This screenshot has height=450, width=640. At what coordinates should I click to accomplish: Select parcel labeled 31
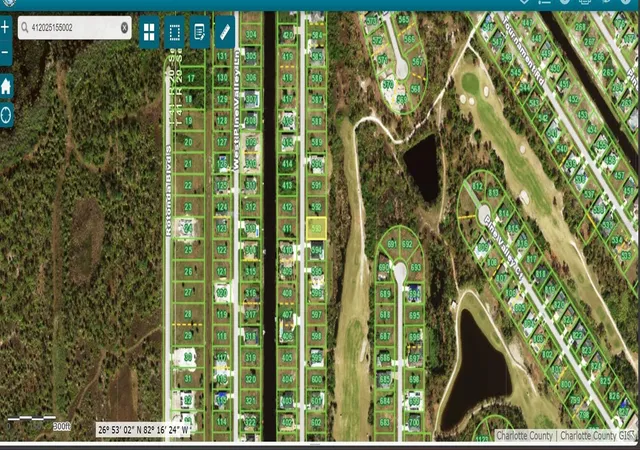[188, 379]
